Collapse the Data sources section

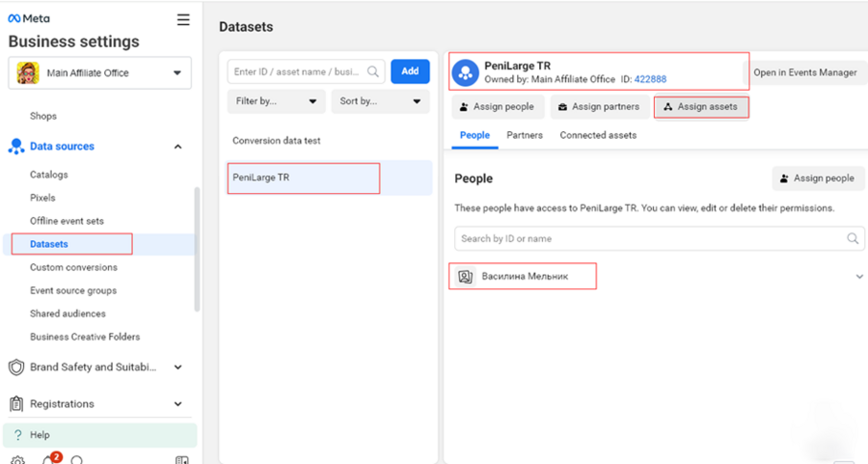[x=177, y=147]
